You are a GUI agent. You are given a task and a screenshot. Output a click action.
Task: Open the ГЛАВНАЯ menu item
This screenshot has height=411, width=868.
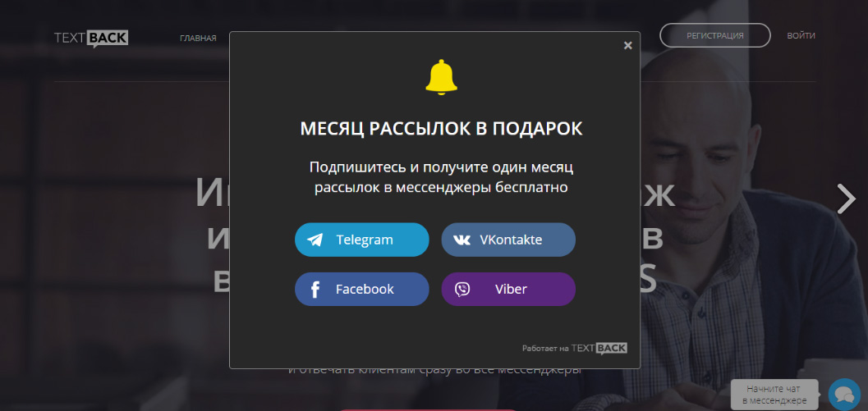tap(198, 39)
